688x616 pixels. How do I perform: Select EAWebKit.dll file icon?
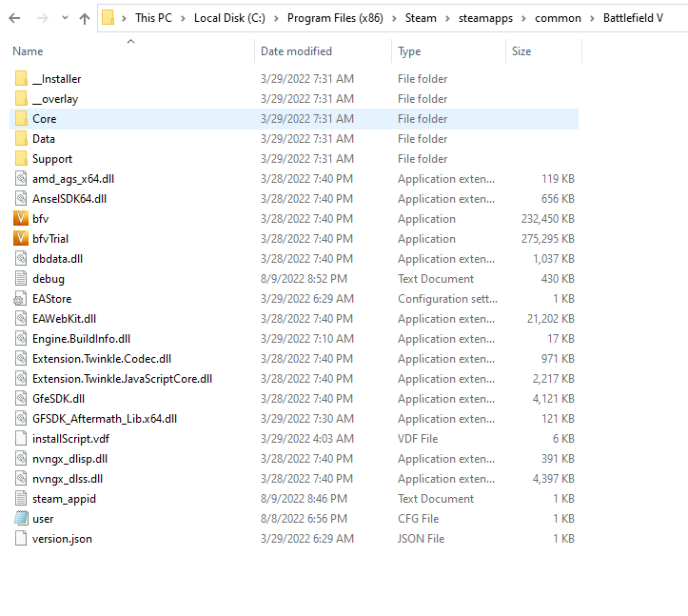coord(21,318)
